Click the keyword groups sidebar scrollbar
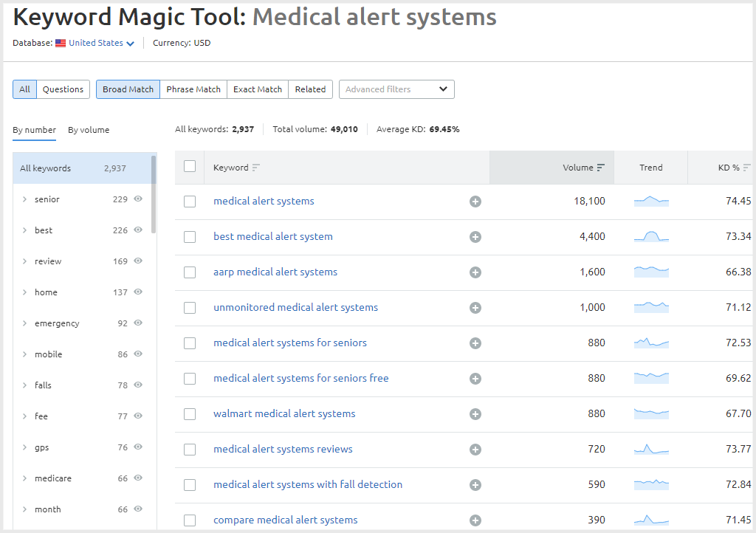 [x=154, y=193]
